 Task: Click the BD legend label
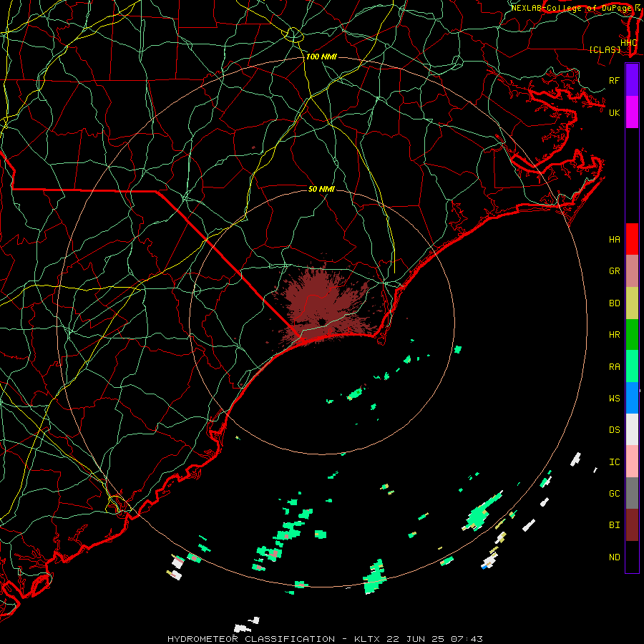615,303
